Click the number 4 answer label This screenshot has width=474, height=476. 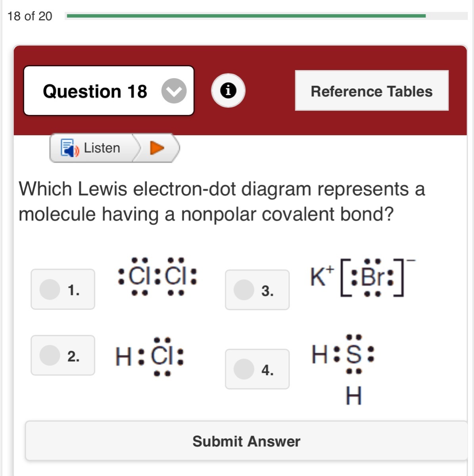267,370
